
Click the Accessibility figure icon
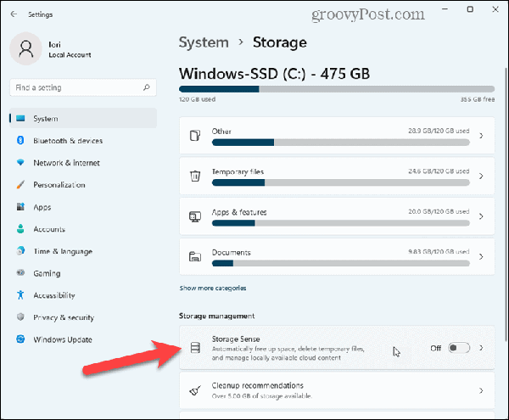pos(20,294)
